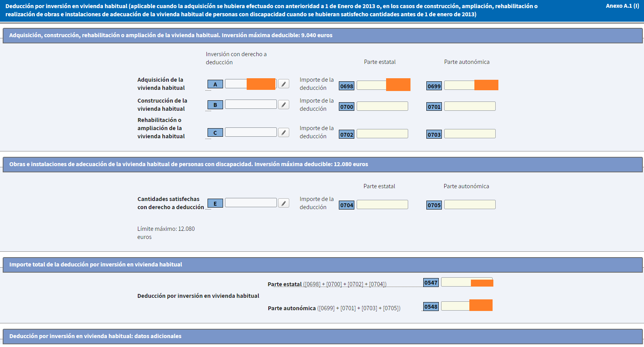The image size is (644, 347).
Task: Open the pencil editor for Cantidades satisfechas row E
Action: (x=283, y=203)
